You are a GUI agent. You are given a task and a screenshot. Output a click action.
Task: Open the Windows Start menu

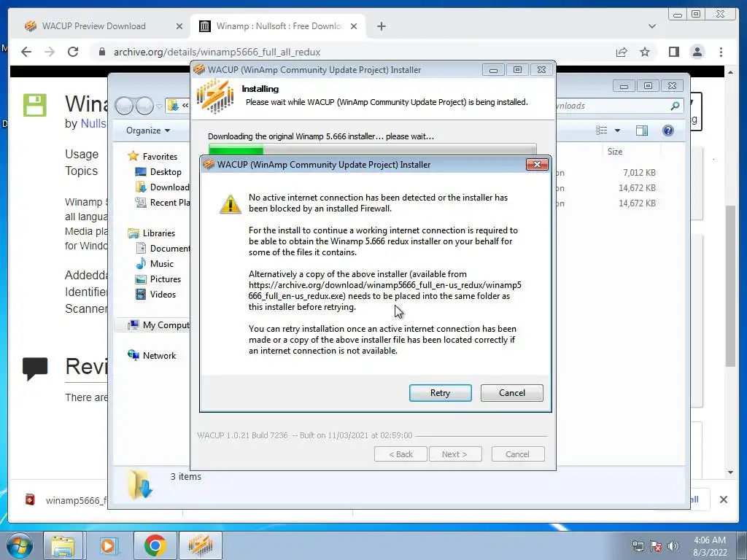[20, 545]
